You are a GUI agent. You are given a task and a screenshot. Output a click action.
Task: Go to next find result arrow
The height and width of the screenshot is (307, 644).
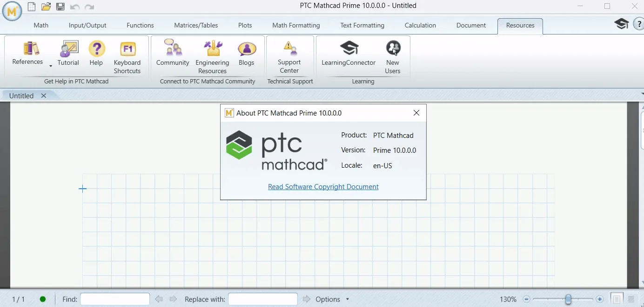tap(173, 299)
